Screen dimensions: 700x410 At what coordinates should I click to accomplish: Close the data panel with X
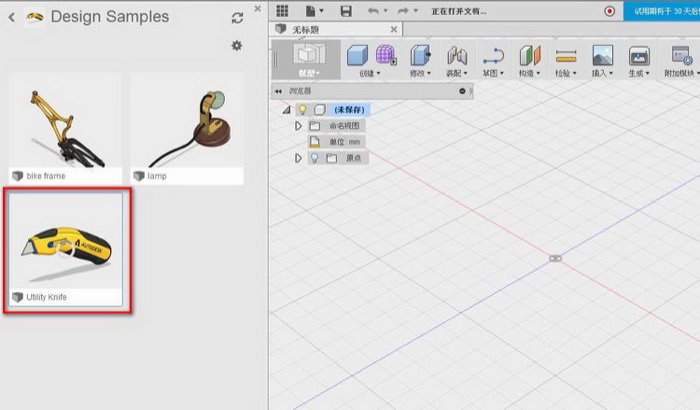click(x=258, y=8)
